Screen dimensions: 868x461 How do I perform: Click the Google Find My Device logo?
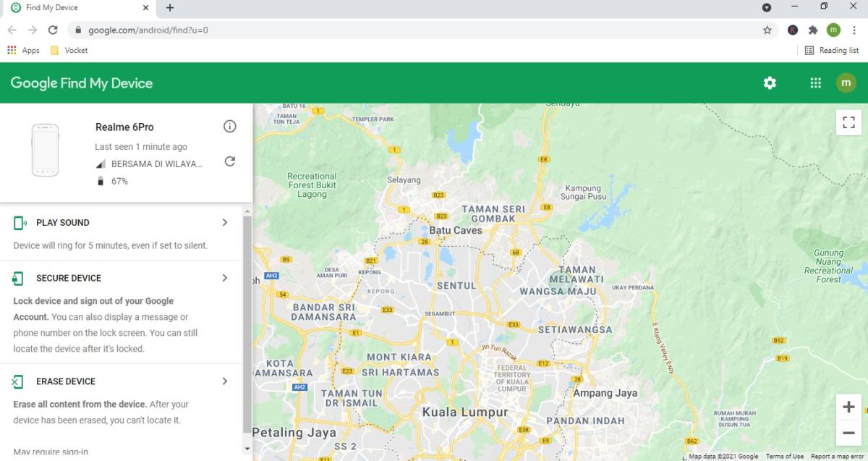point(82,83)
